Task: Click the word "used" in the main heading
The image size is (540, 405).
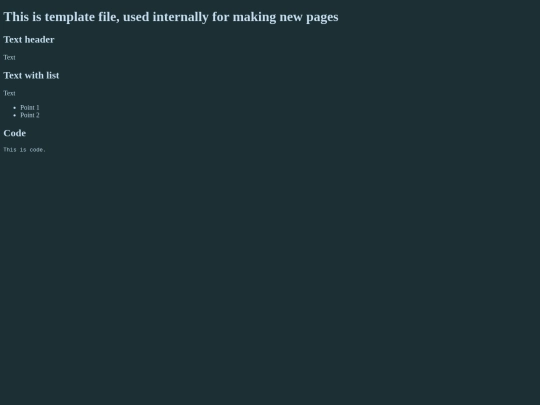Action: click(x=136, y=17)
